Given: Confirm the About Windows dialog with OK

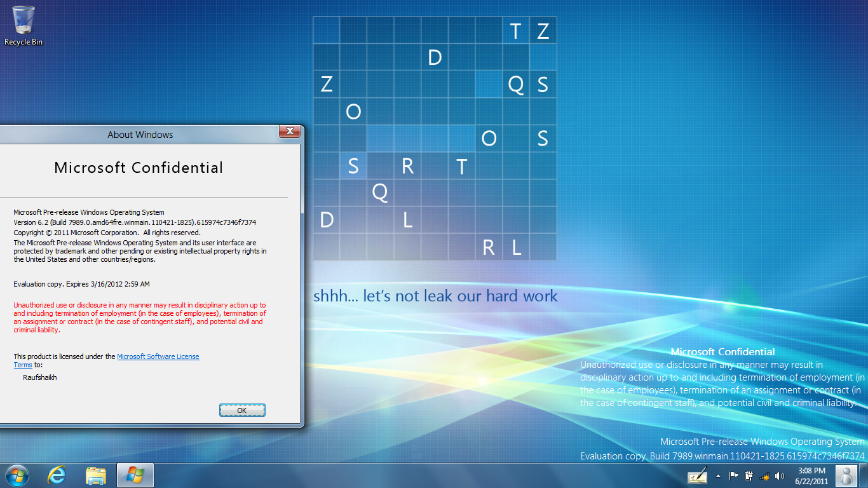Looking at the screenshot, I should 242,410.
